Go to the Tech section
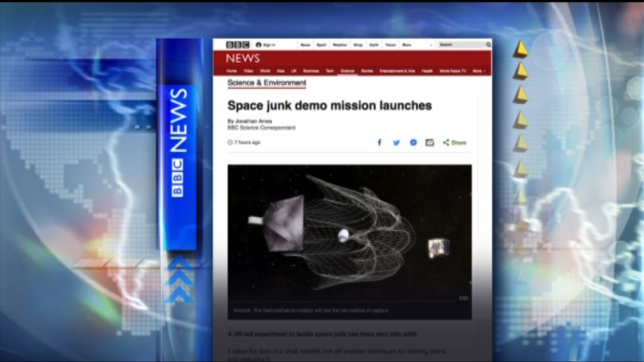The height and width of the screenshot is (362, 644). pos(330,71)
